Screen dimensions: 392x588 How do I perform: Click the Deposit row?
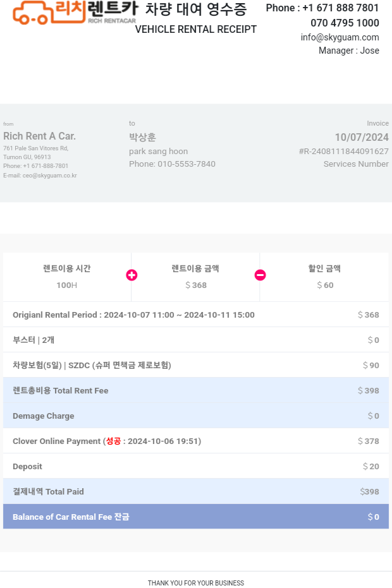195,466
